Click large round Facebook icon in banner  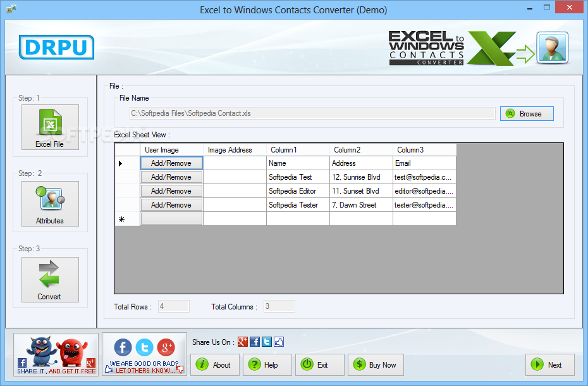pyautogui.click(x=123, y=347)
